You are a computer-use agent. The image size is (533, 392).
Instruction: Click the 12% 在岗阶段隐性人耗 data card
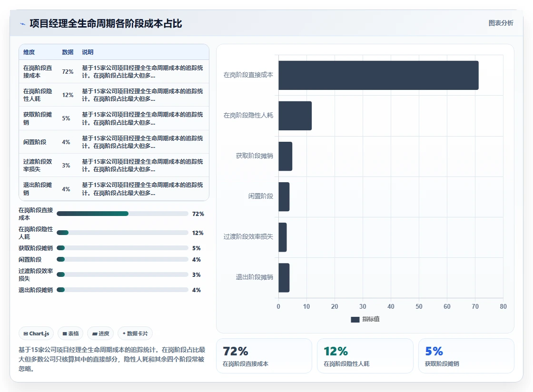(365, 356)
